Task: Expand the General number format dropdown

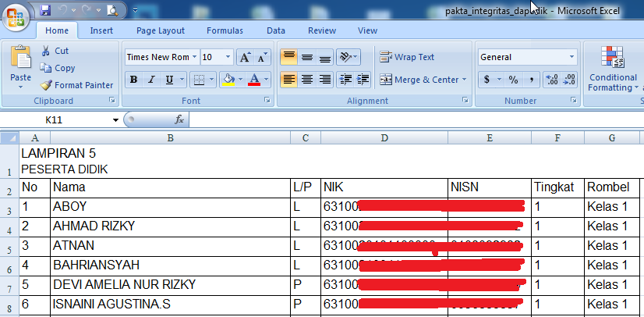Action: [571, 57]
